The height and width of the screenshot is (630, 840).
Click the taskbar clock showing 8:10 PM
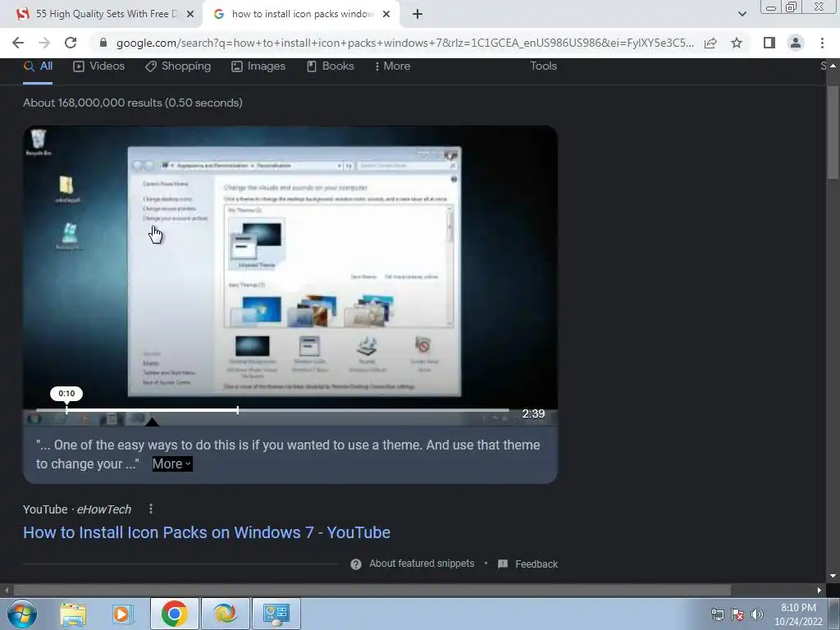798,614
